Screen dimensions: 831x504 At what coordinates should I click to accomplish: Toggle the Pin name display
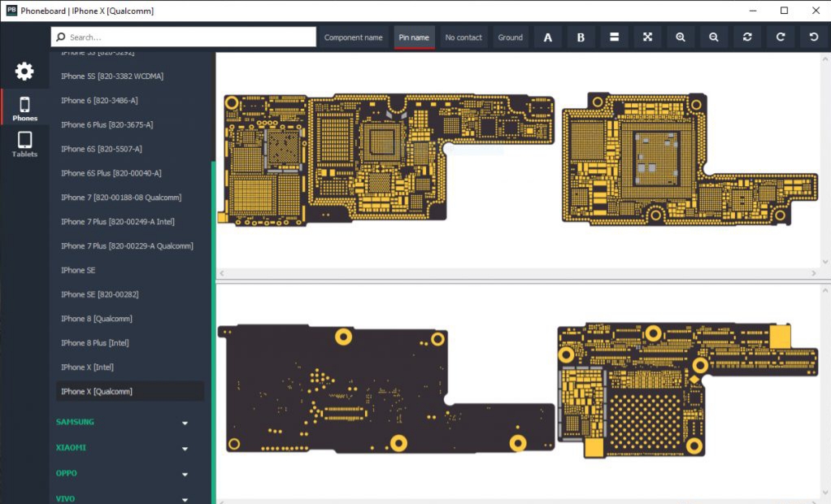(x=414, y=37)
